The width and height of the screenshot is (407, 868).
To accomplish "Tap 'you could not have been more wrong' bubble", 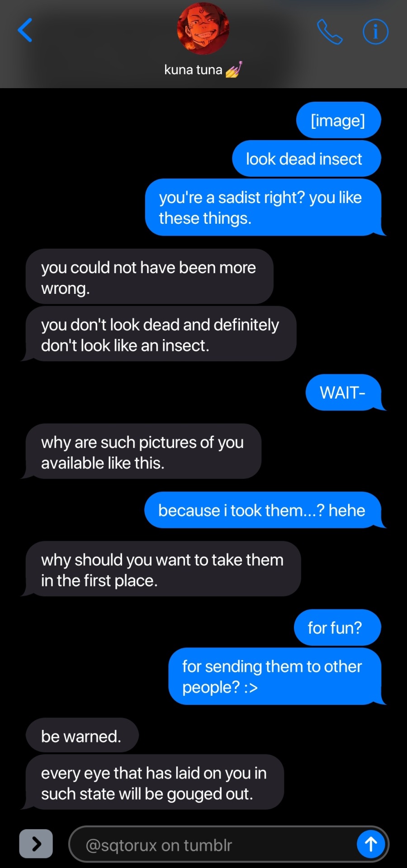I will [149, 276].
